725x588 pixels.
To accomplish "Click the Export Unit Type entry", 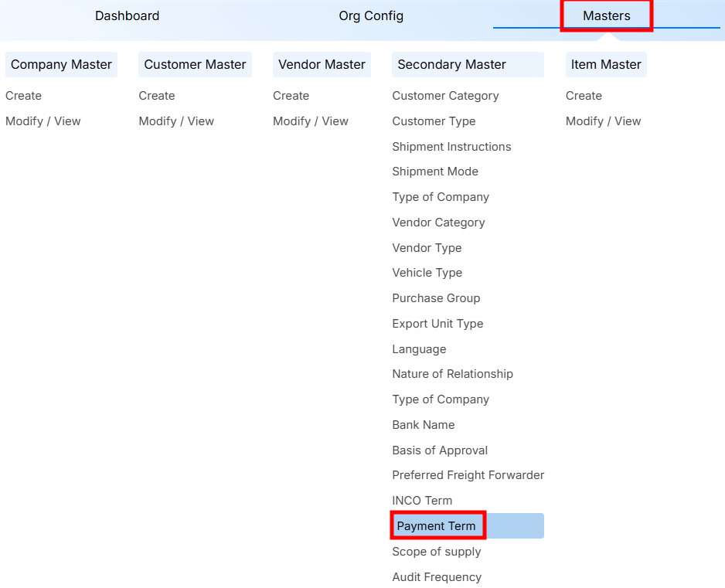I will (437, 324).
